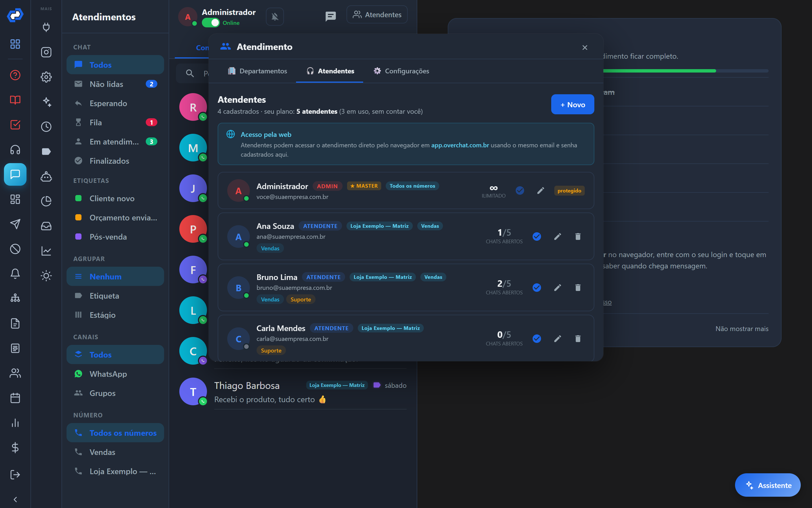Open Thiago Barbosa's conversation
The image size is (812, 508).
click(293, 392)
